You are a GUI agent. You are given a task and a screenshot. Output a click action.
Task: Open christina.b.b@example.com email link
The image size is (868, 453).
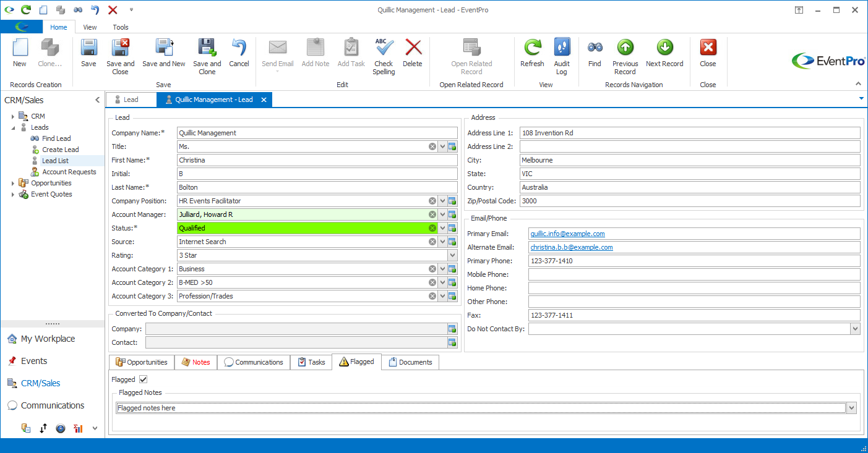tap(572, 247)
